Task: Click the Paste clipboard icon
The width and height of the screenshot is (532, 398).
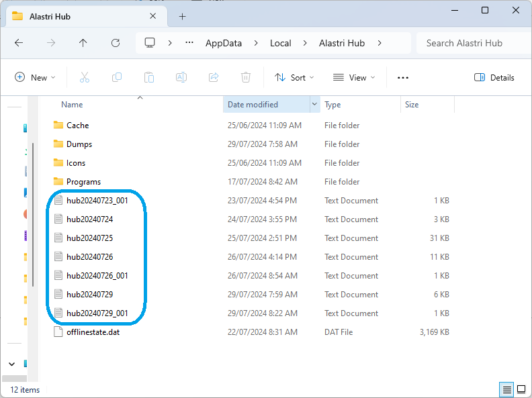Action: tap(149, 77)
